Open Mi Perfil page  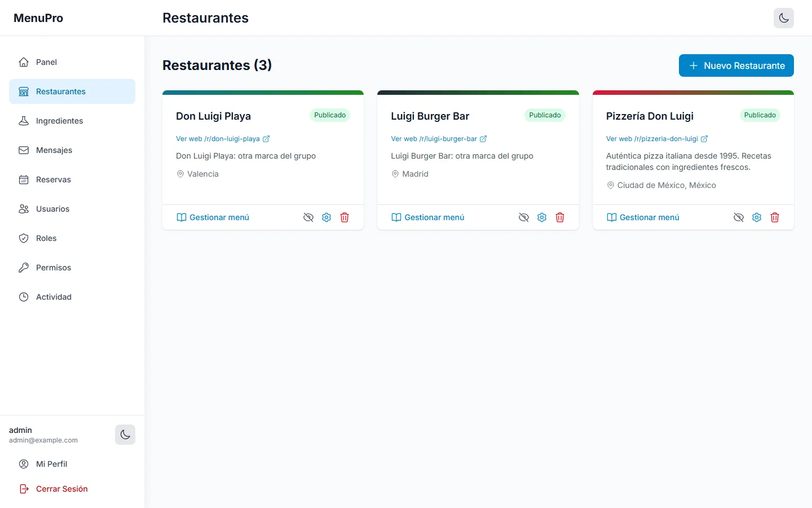(72, 464)
